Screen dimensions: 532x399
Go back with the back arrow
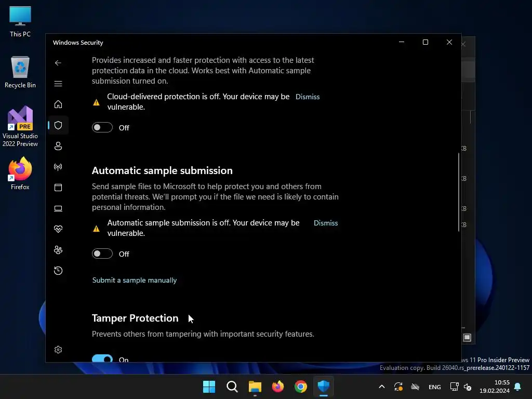point(58,63)
